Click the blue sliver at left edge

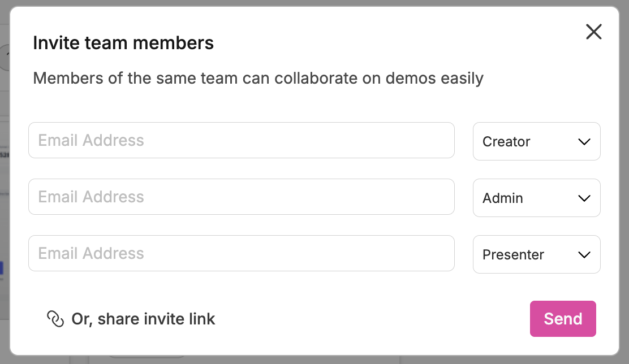pos(2,268)
